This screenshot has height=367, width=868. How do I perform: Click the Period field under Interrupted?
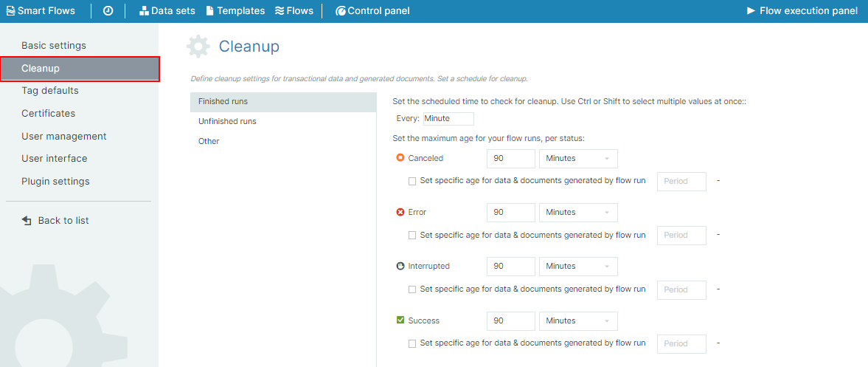[681, 289]
